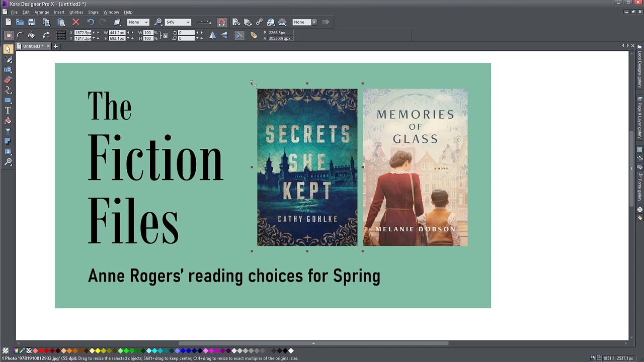Open the page None dropdown arrow
This screenshot has width=644, height=362.
(314, 22)
